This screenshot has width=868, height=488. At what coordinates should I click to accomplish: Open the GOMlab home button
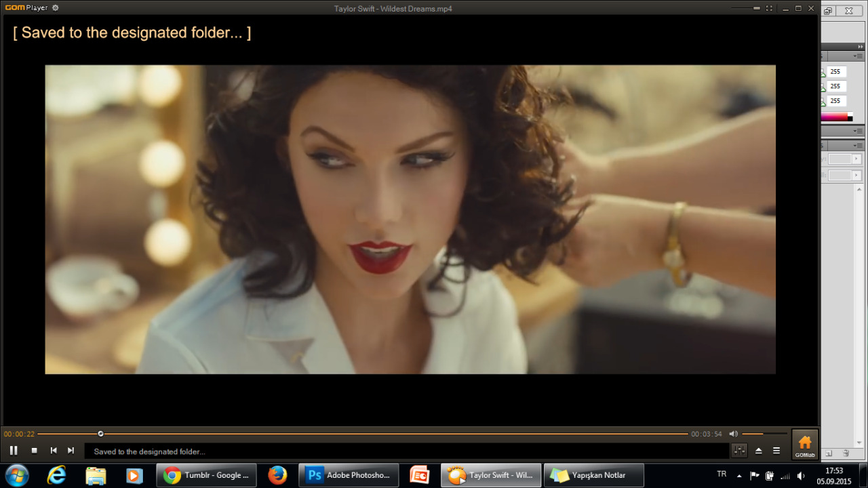[x=805, y=445]
